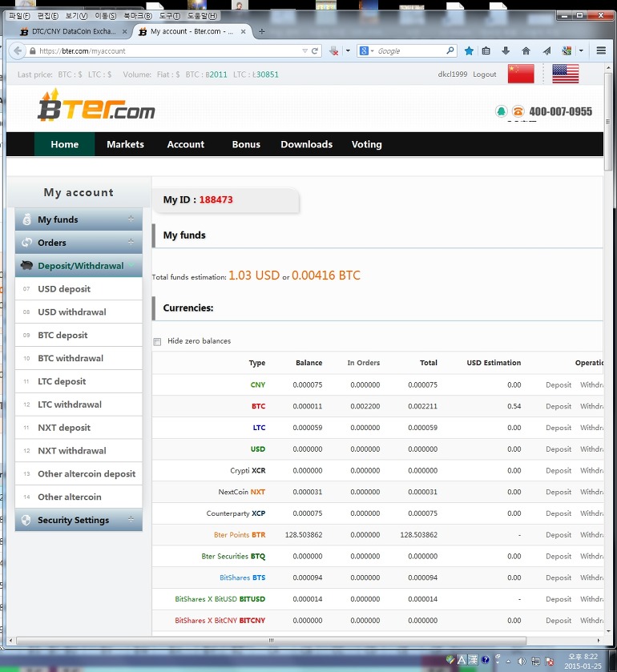Expand the My funds sidebar section
Viewport: 617px width, 672px height.
[131, 219]
